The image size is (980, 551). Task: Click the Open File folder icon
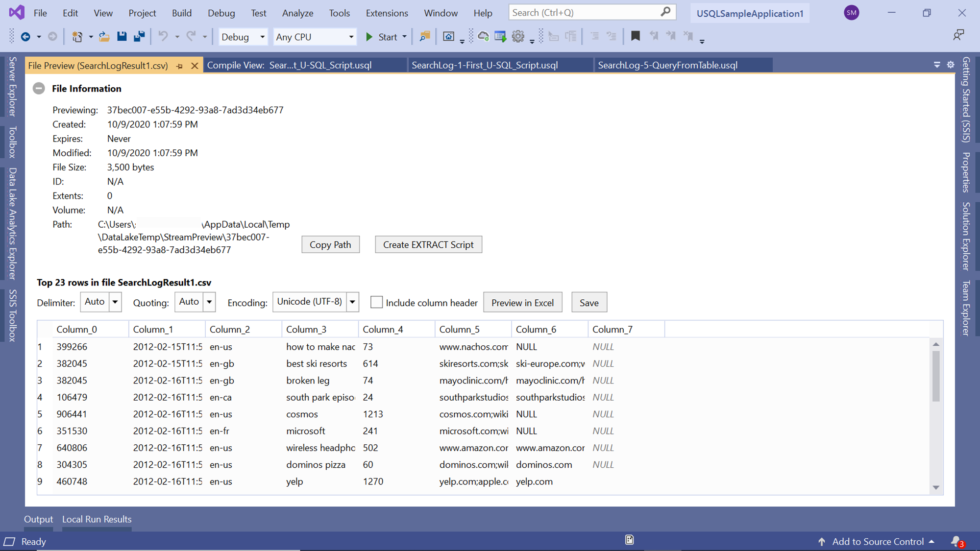coord(104,37)
